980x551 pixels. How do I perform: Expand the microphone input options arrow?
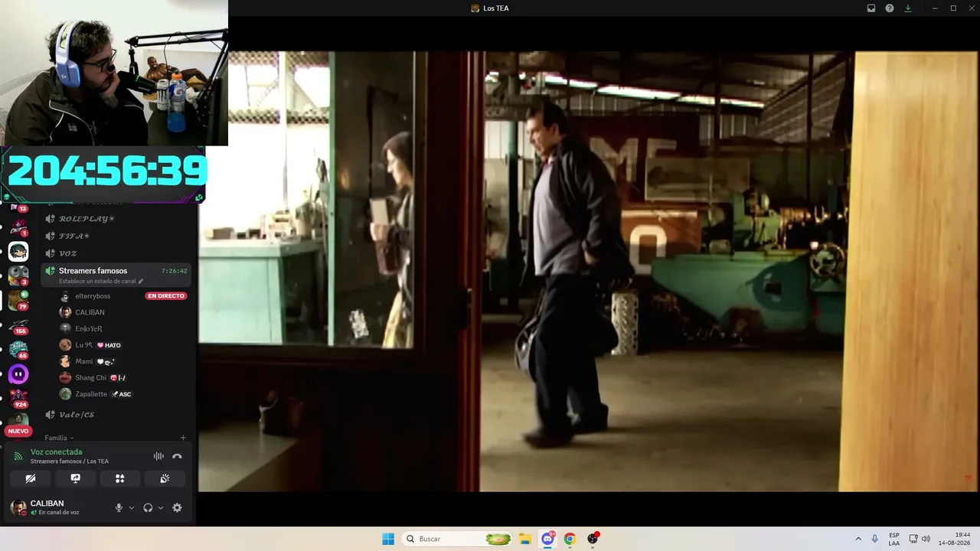click(x=132, y=507)
